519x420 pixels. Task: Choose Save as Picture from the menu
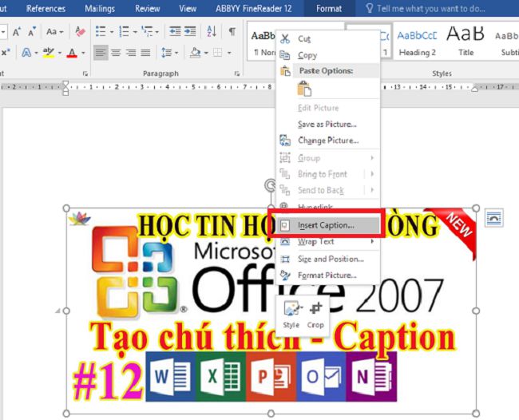tap(327, 124)
